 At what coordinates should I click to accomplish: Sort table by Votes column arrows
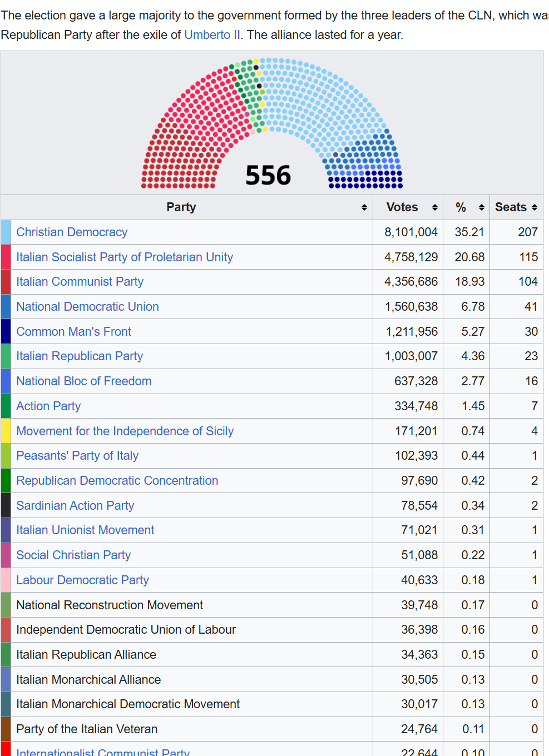[x=434, y=207]
